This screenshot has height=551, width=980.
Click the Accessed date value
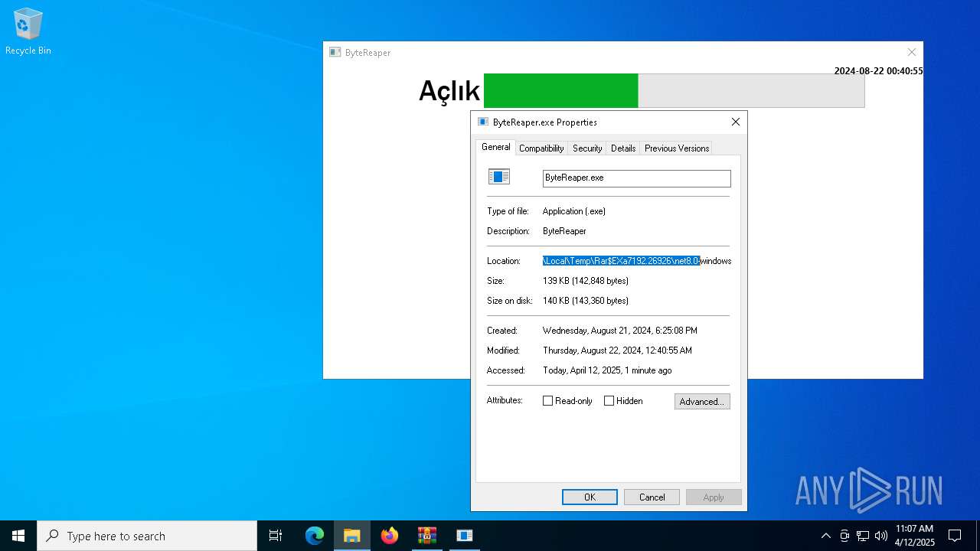point(607,370)
